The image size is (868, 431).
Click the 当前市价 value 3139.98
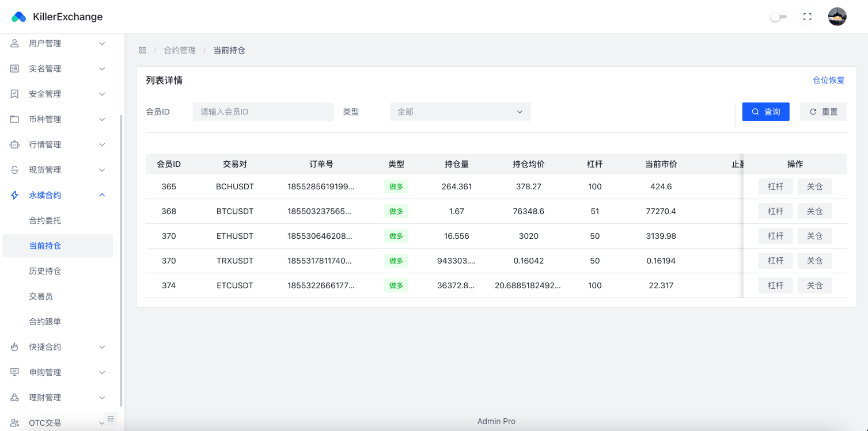click(x=661, y=236)
